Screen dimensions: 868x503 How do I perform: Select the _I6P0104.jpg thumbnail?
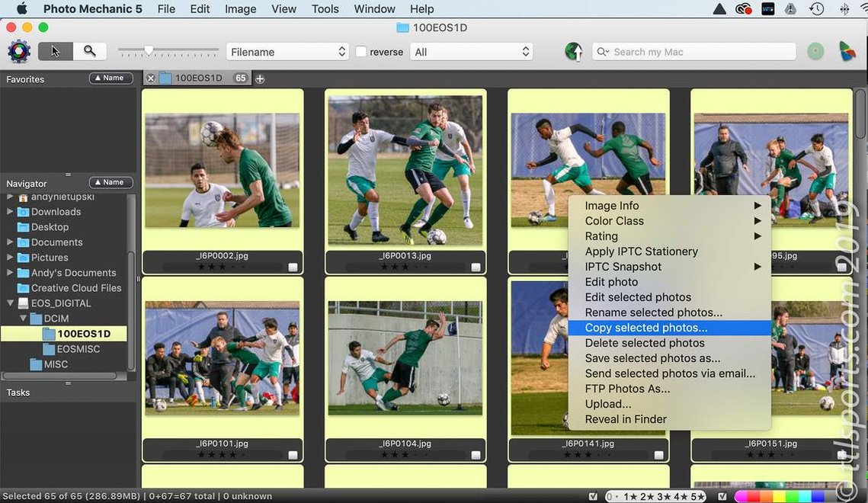[x=405, y=358]
